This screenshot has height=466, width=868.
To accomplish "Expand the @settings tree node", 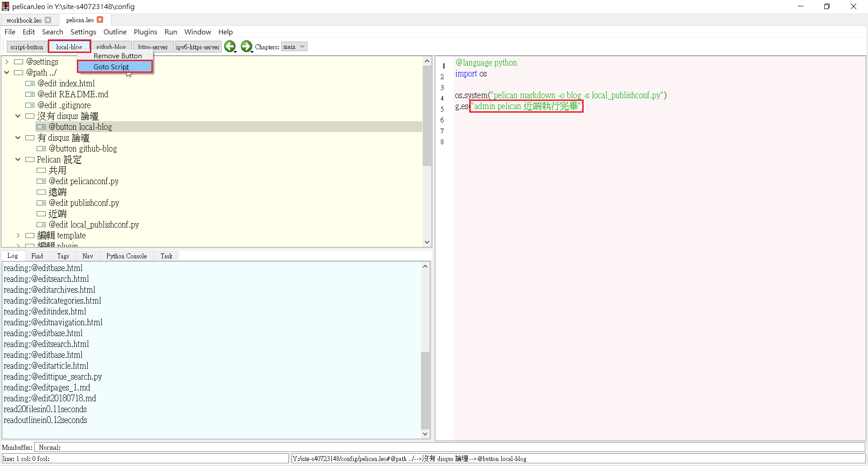I will click(x=7, y=62).
